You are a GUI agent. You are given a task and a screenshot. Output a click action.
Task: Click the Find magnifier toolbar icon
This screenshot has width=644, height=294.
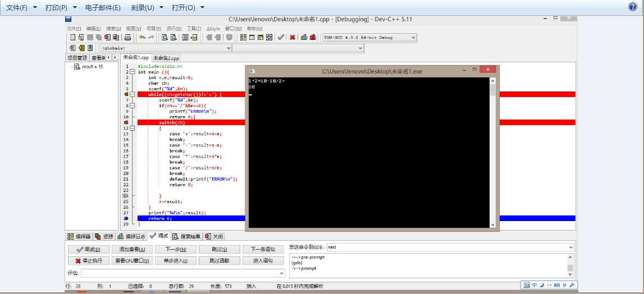165,38
